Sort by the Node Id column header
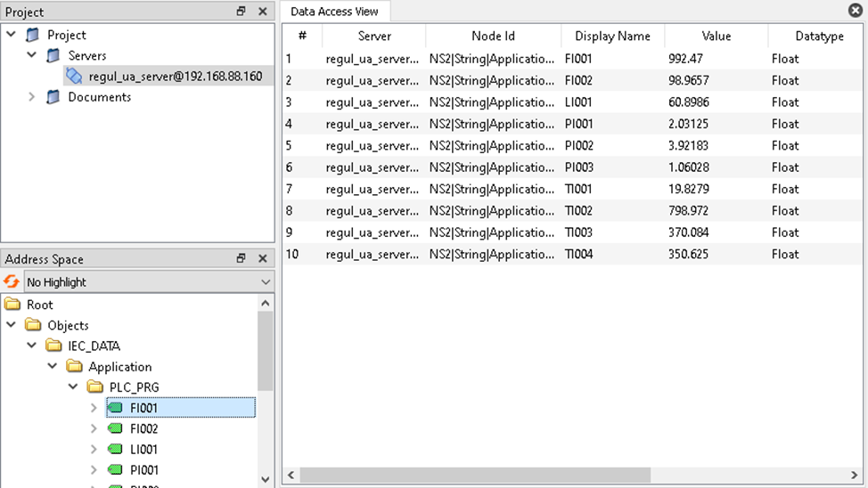The width and height of the screenshot is (868, 488). click(493, 36)
